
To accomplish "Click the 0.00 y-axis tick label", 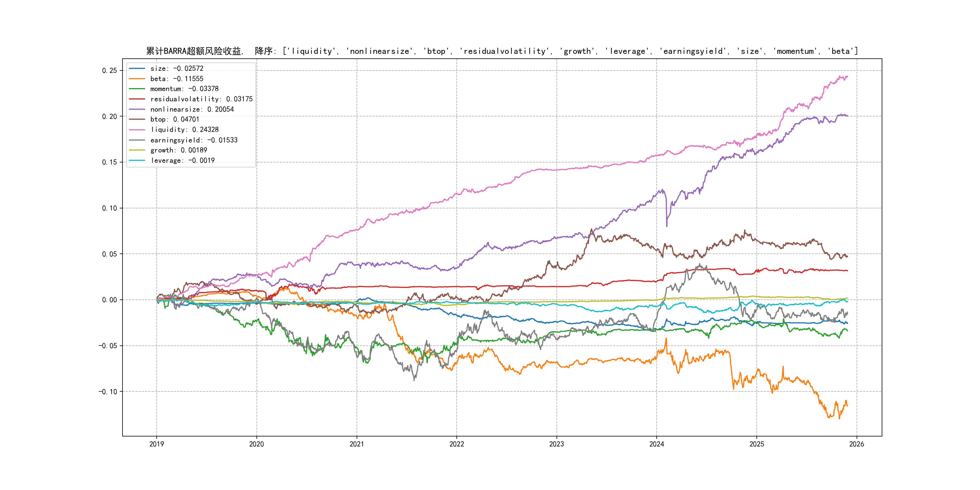I will pos(109,300).
